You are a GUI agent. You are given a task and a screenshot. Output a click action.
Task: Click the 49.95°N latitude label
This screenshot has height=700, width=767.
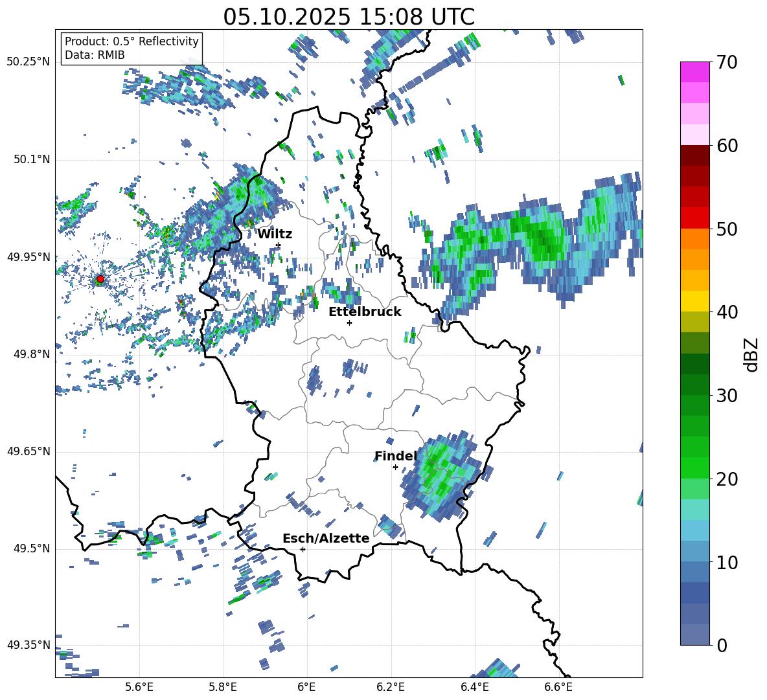[x=28, y=257]
